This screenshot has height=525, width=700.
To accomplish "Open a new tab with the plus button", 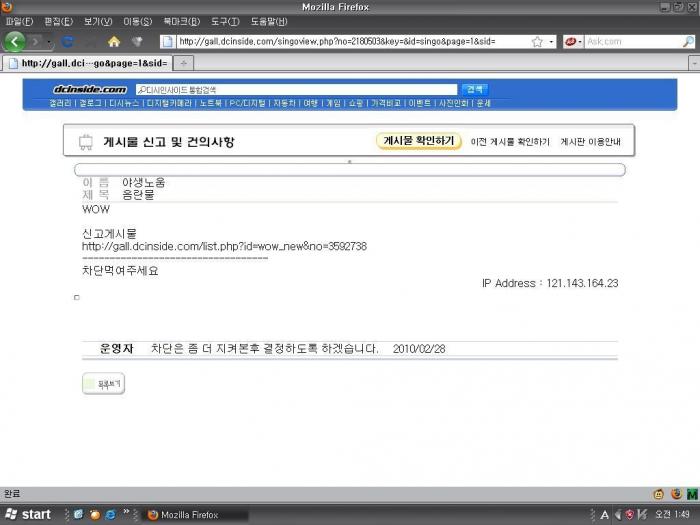I will 184,63.
